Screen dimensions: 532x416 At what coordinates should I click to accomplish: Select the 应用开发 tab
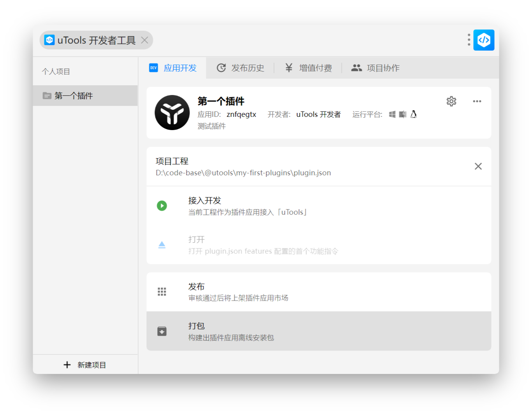point(179,68)
